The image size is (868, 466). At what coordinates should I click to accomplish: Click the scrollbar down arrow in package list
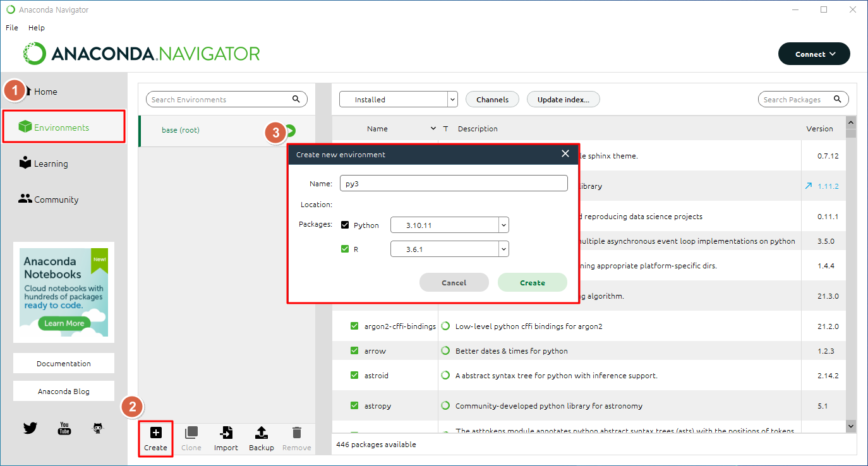click(x=851, y=426)
